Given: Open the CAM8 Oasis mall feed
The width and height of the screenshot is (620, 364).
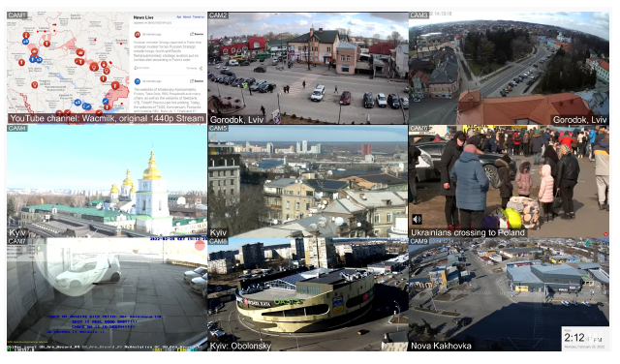Looking at the screenshot, I should tap(308, 294).
